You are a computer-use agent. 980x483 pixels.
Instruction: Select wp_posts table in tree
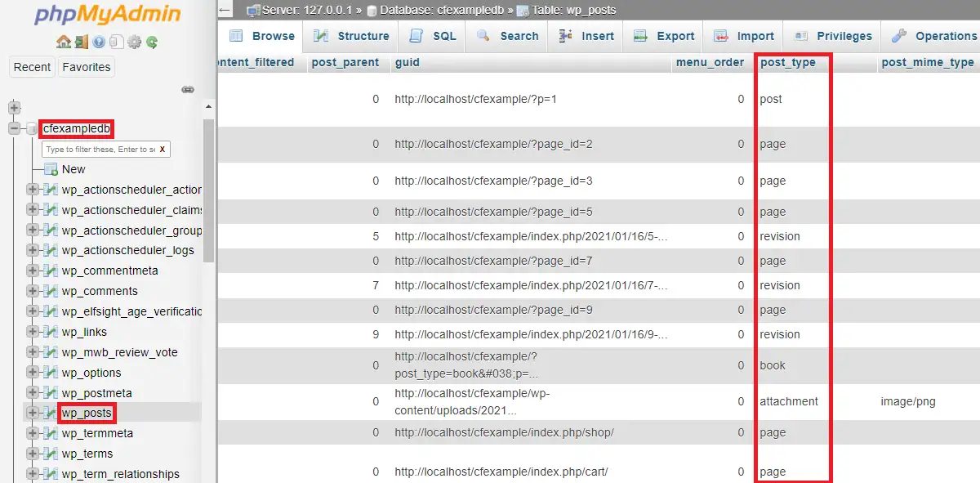[87, 413]
